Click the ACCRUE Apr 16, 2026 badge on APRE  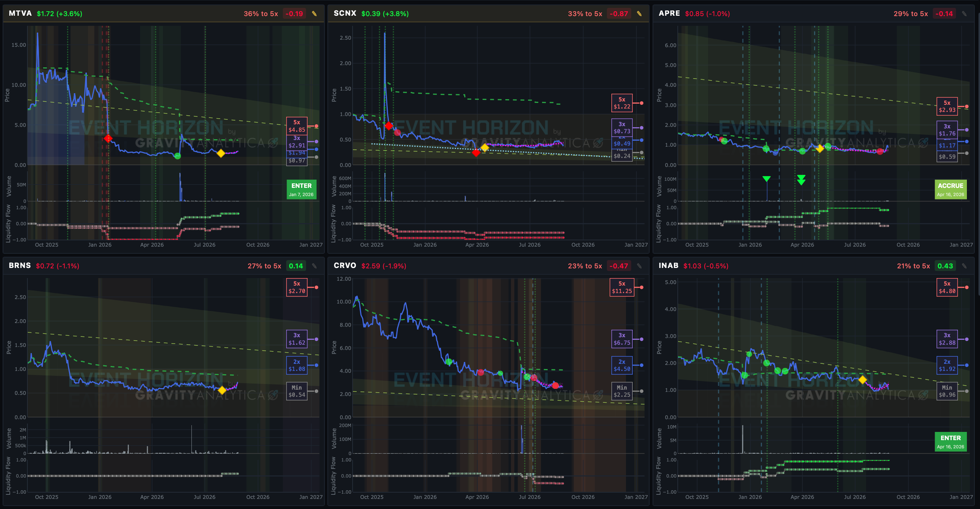click(950, 189)
